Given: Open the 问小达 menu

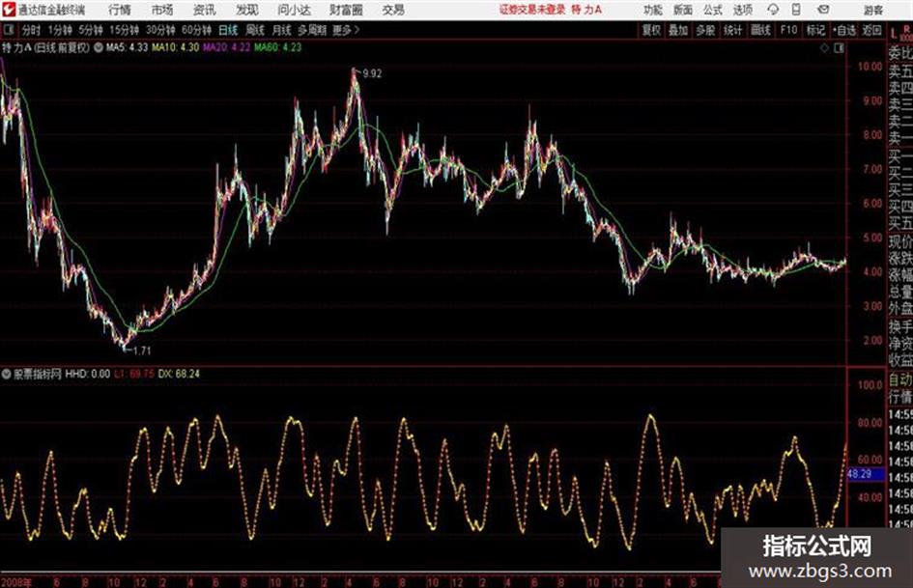Looking at the screenshot, I should 294,10.
